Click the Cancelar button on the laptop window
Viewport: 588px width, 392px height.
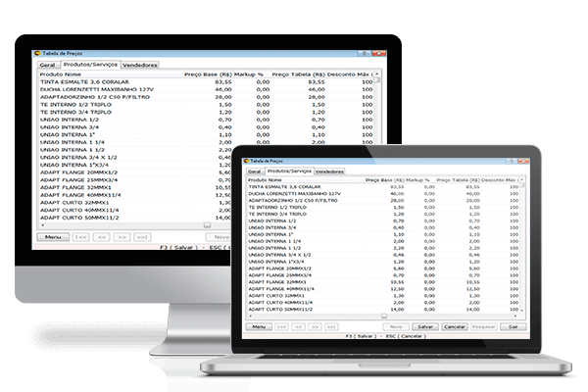(x=454, y=326)
